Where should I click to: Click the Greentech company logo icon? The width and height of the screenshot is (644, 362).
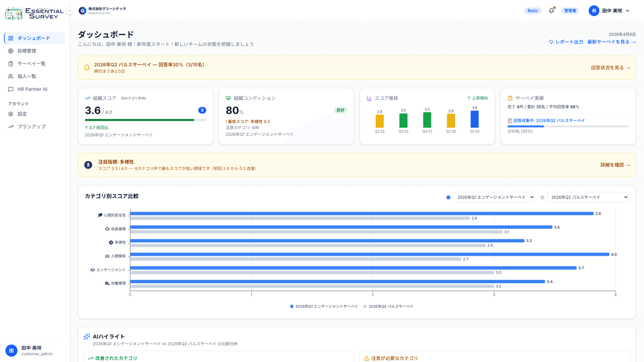[x=82, y=11]
